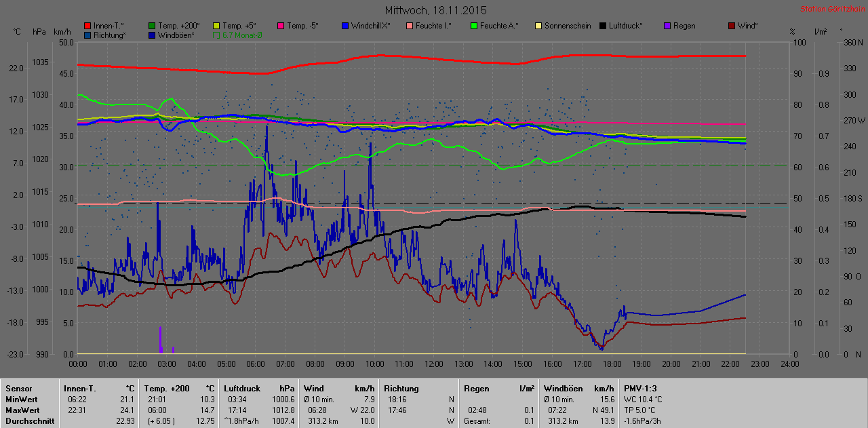Click the 'Durchschnitt' row label
The height and width of the screenshot is (428, 868).
(28, 421)
